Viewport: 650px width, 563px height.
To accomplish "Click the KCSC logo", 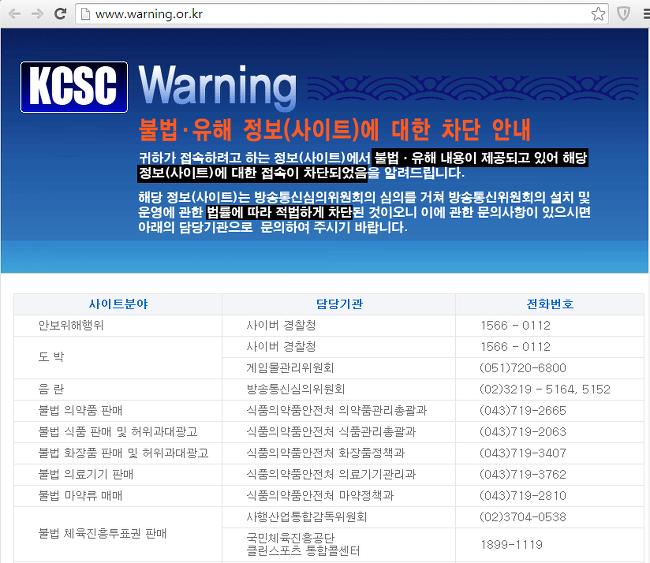I will point(74,87).
